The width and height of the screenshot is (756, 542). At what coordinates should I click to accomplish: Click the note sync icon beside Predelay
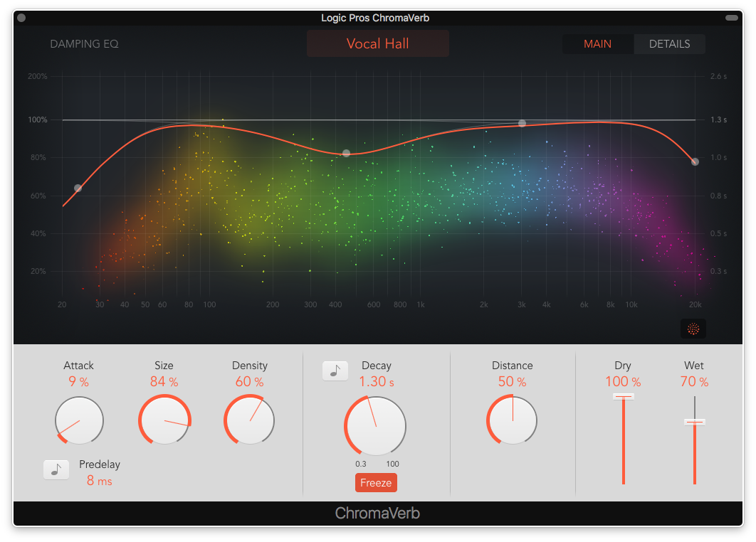(x=56, y=469)
